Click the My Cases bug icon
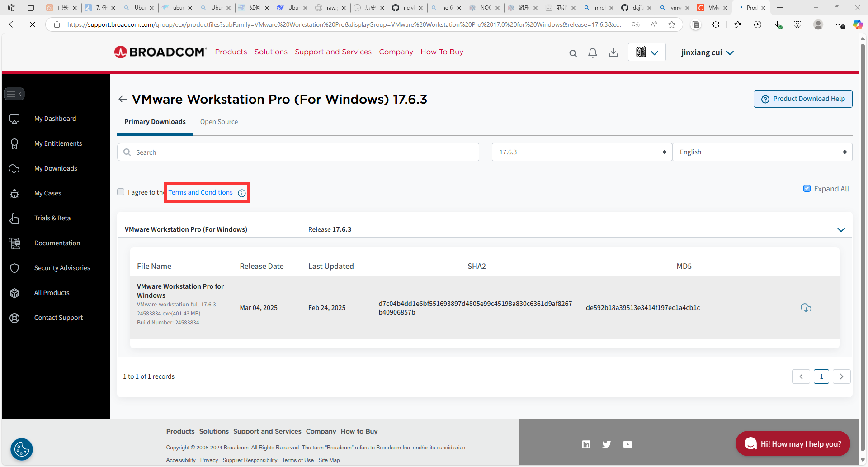 click(14, 193)
